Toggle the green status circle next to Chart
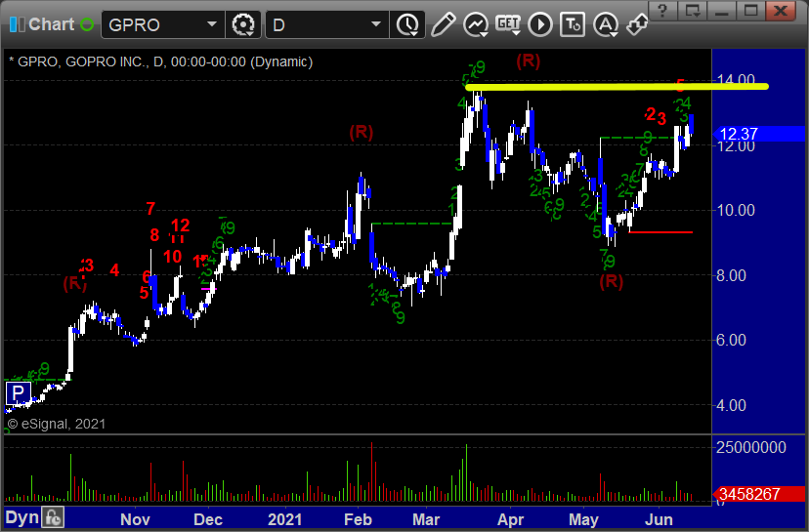The width and height of the screenshot is (809, 532). 87,24
